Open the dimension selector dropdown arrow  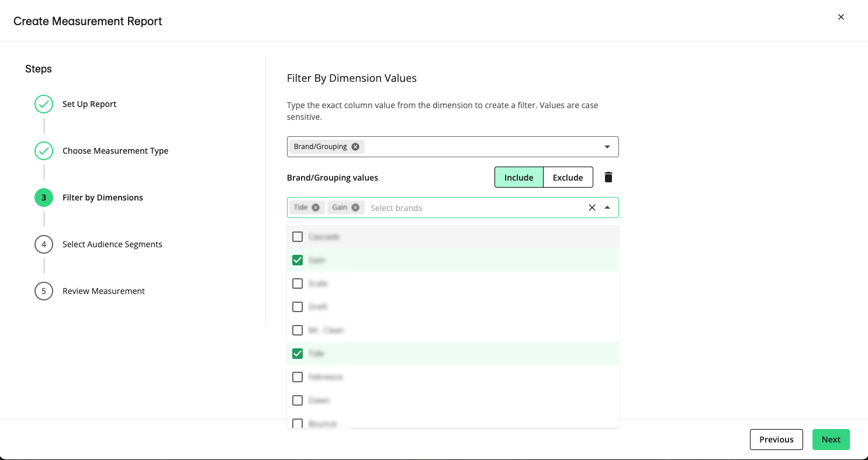pos(607,146)
